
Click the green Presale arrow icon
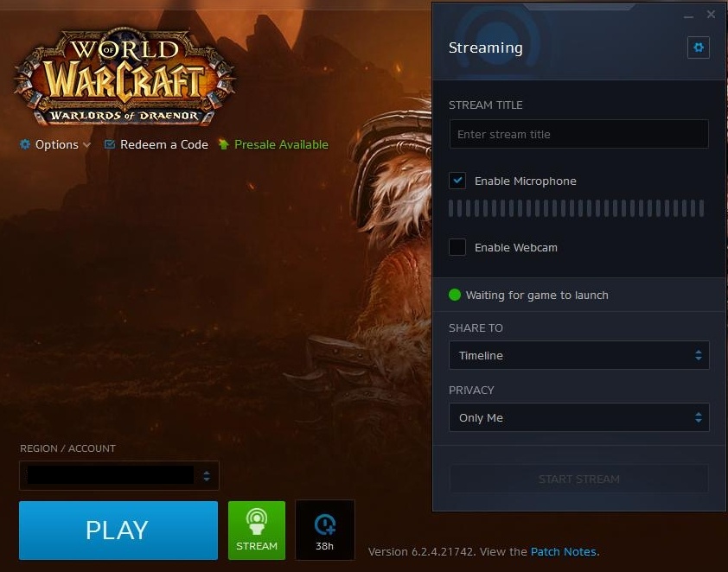click(224, 144)
